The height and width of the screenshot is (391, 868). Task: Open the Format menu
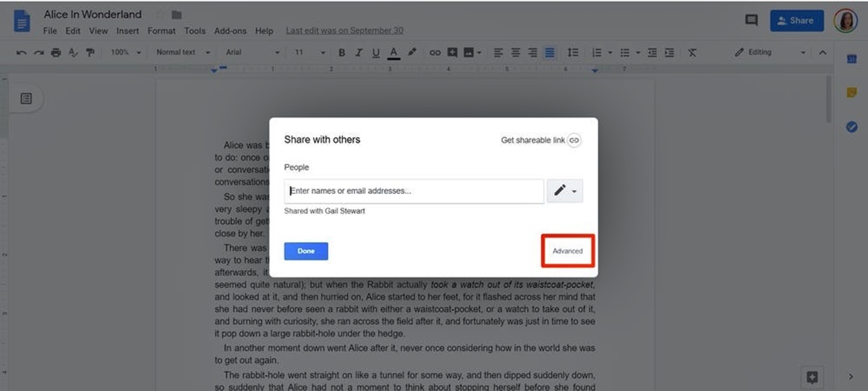[x=161, y=31]
